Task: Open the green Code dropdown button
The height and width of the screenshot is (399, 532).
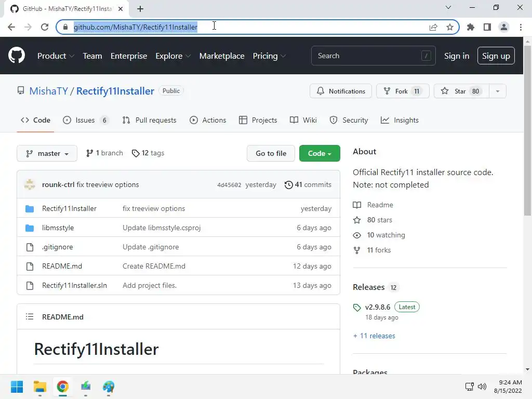Action: pos(320,153)
